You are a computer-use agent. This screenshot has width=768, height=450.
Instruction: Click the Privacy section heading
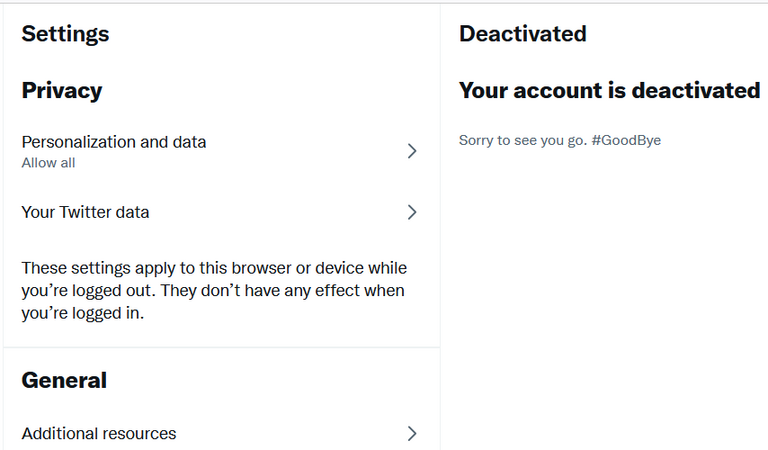(62, 91)
